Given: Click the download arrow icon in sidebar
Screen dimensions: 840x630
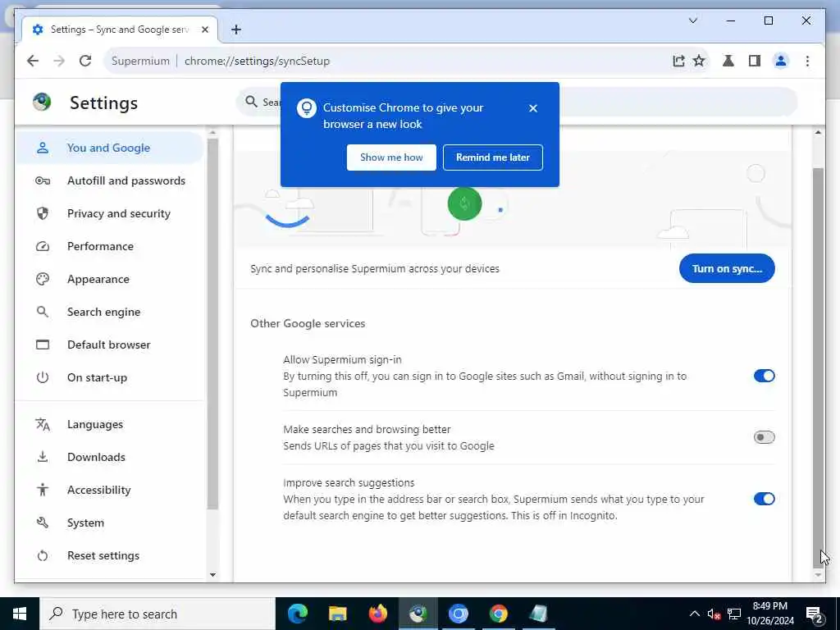Looking at the screenshot, I should click(43, 457).
